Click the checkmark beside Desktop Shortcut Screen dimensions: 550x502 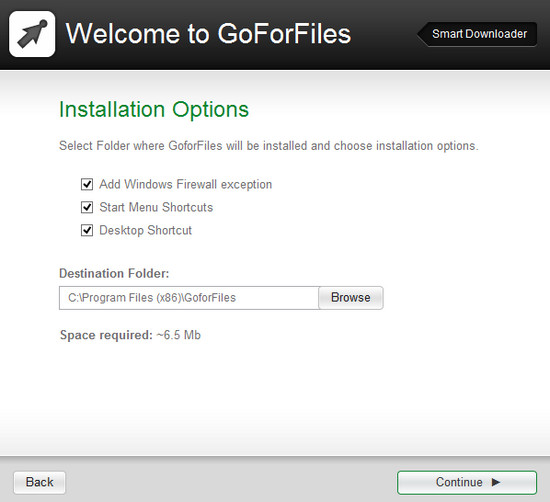point(87,230)
